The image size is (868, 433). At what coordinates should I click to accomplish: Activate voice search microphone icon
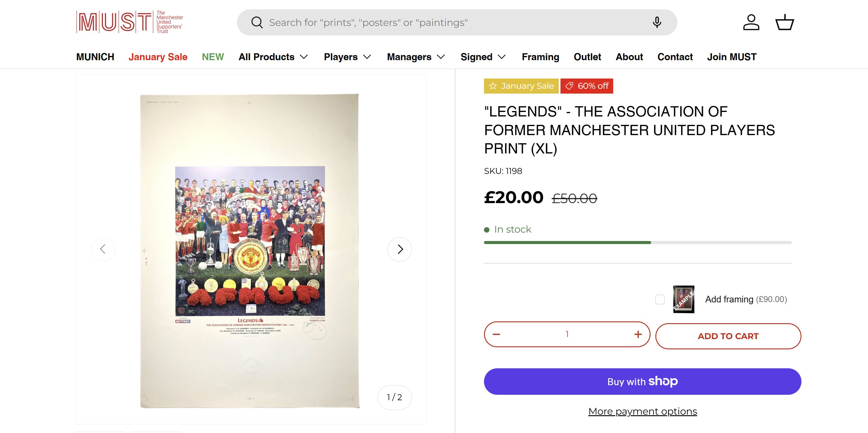tap(656, 23)
